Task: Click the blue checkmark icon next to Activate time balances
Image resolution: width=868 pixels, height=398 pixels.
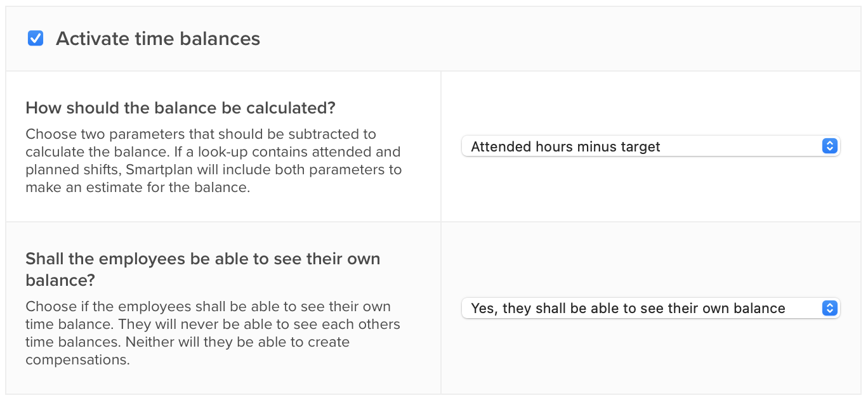Action: click(35, 38)
